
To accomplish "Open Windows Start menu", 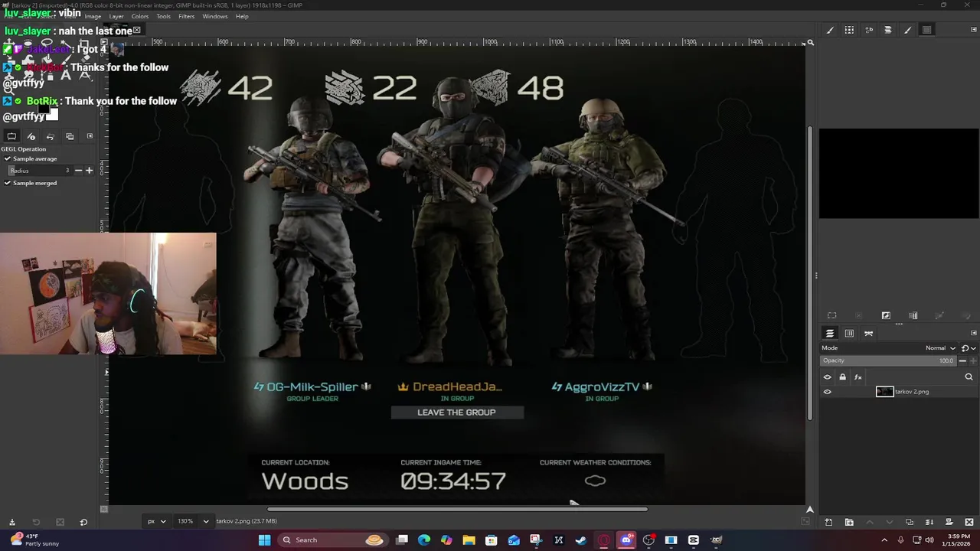I will point(264,540).
